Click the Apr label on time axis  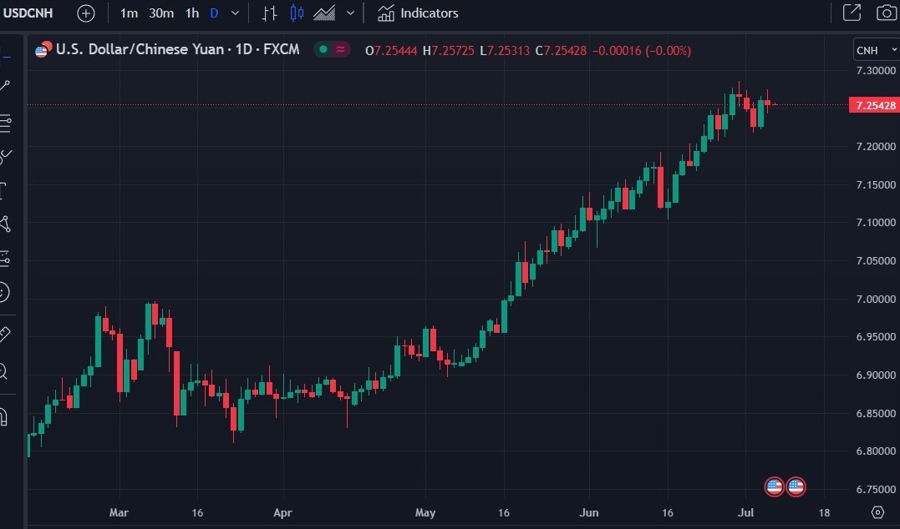[283, 512]
